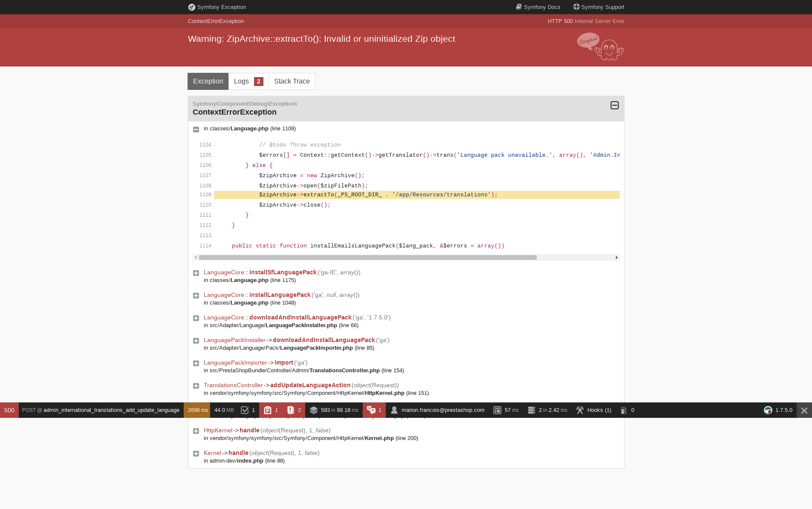The width and height of the screenshot is (812, 509).
Task: Click the Twig template icon showing 57 ms
Action: pos(497,410)
